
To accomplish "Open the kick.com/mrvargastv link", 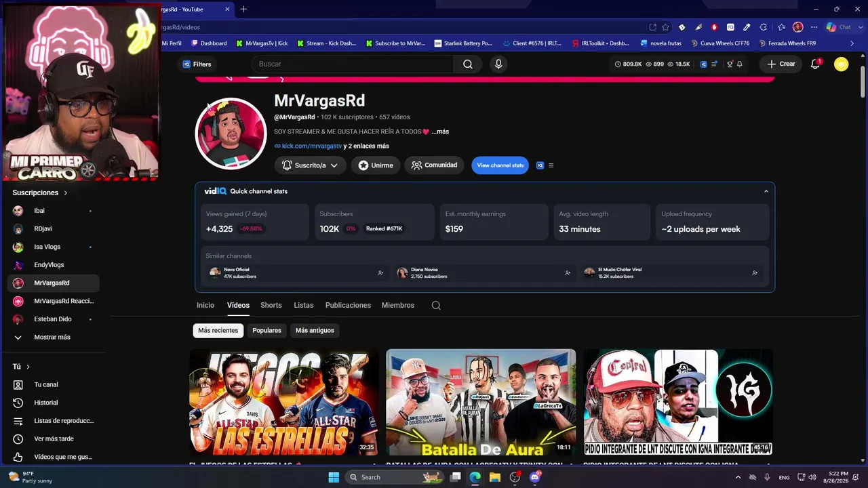I will [312, 146].
